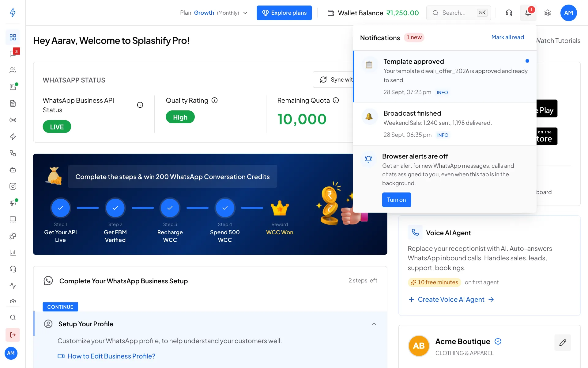Click the AM profile avatar in top bar
The height and width of the screenshot is (368, 588).
click(x=568, y=13)
